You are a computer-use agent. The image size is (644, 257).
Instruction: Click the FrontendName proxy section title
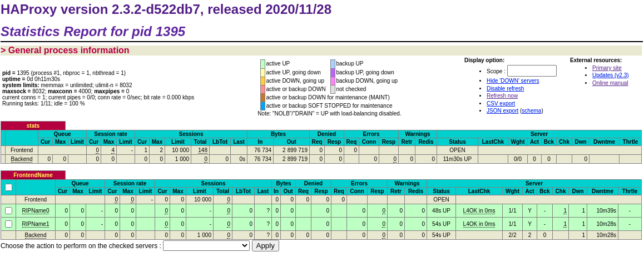point(33,175)
